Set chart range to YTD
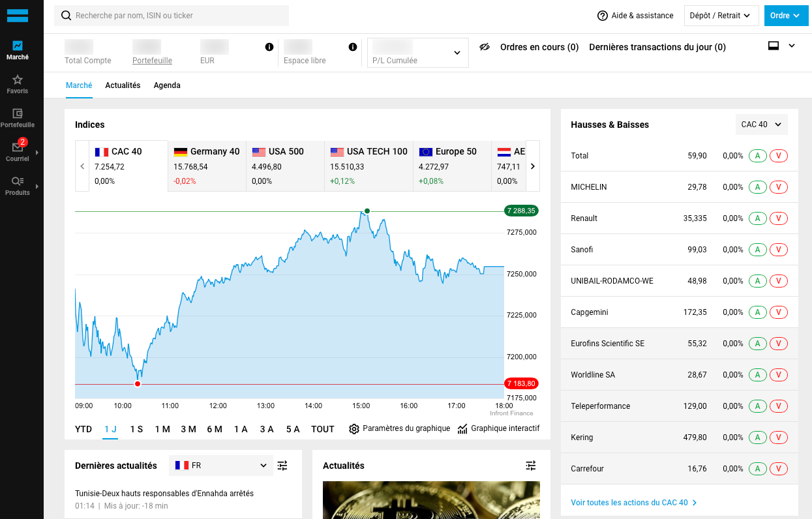Screen dimensions: 812x519 coord(83,429)
